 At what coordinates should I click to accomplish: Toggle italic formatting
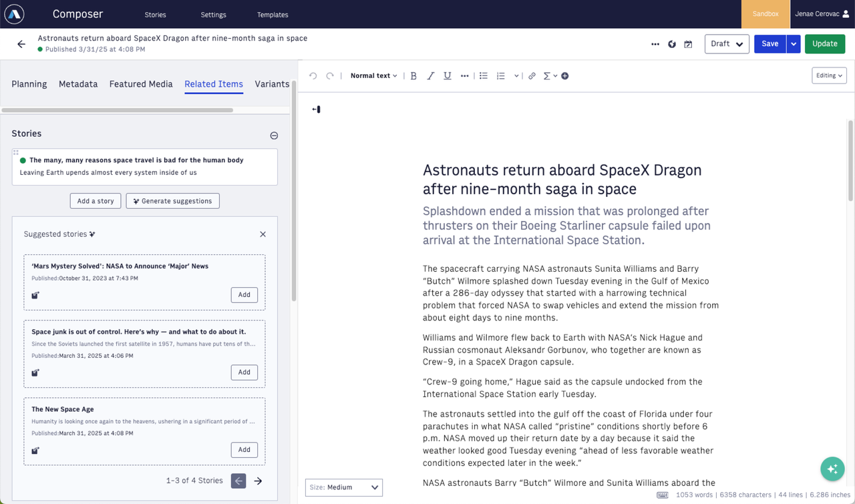coord(430,76)
